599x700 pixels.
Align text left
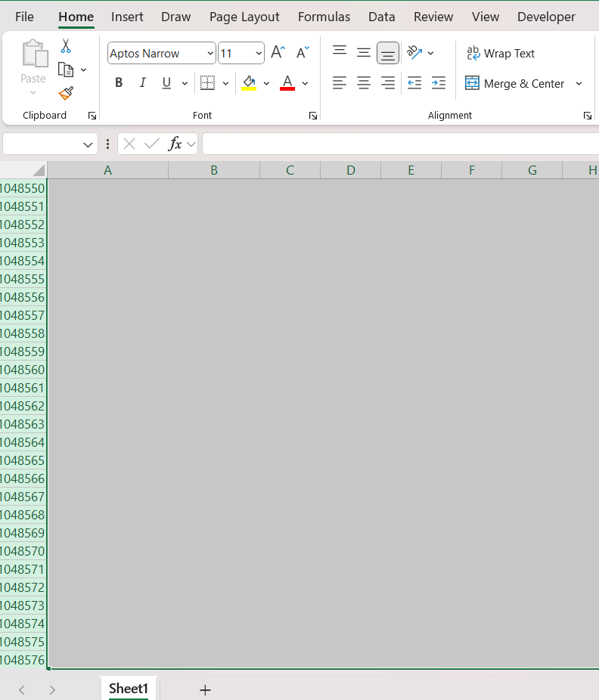pos(340,83)
